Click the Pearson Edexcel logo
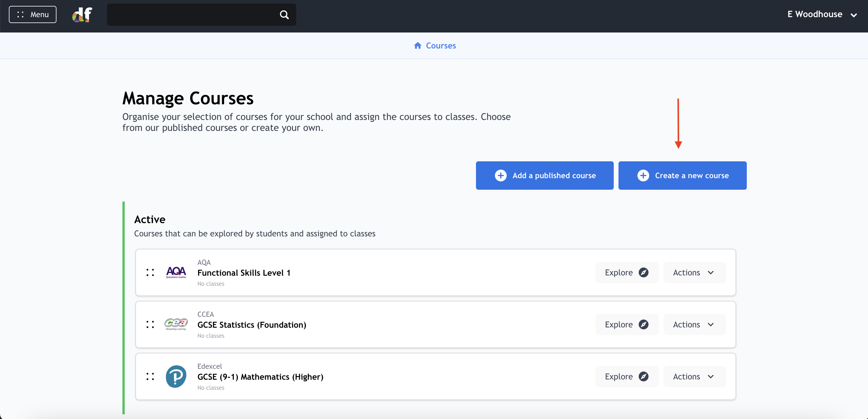Image resolution: width=868 pixels, height=419 pixels. tap(176, 376)
